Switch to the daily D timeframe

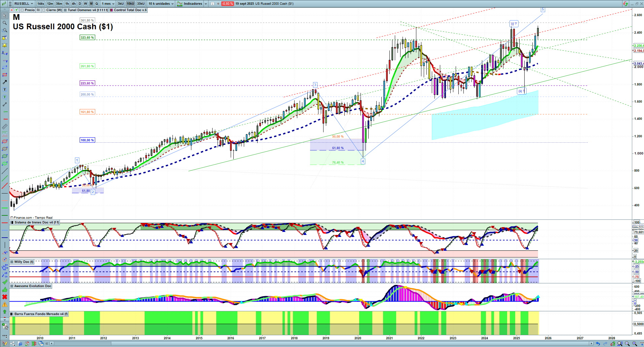click(80, 4)
